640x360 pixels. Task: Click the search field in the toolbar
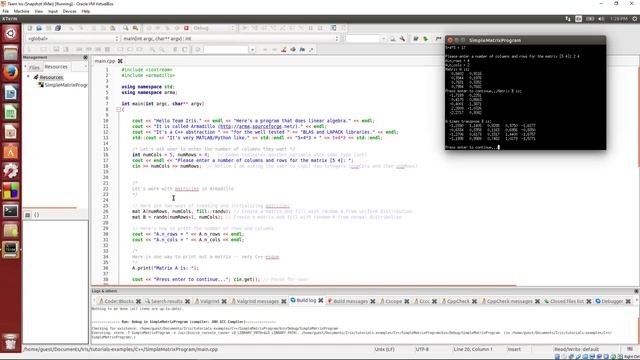[x=362, y=39]
